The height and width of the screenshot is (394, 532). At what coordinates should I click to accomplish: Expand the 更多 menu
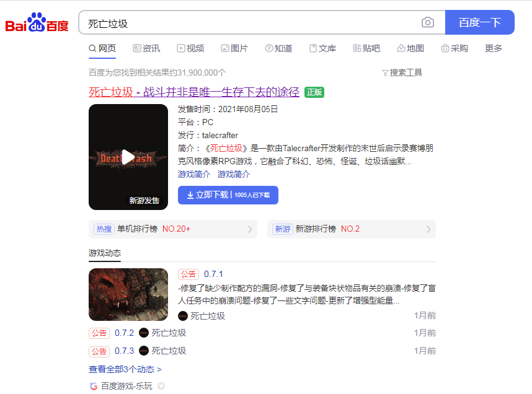494,48
